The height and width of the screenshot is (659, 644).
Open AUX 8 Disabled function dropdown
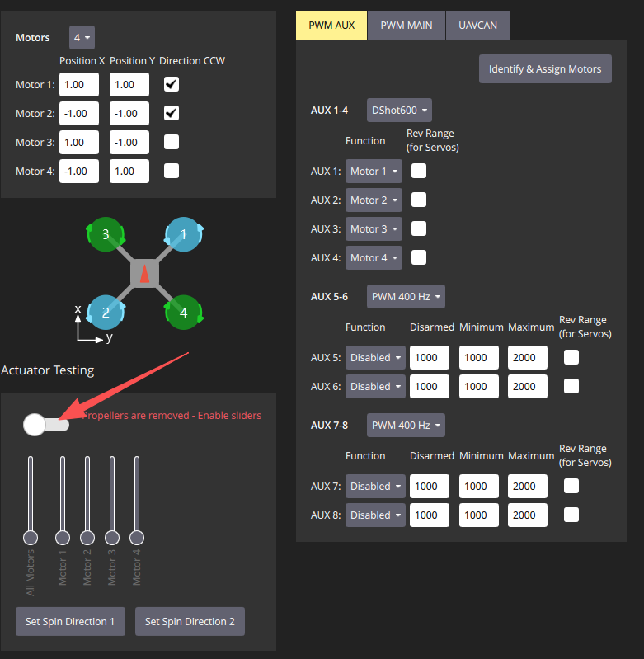point(375,515)
